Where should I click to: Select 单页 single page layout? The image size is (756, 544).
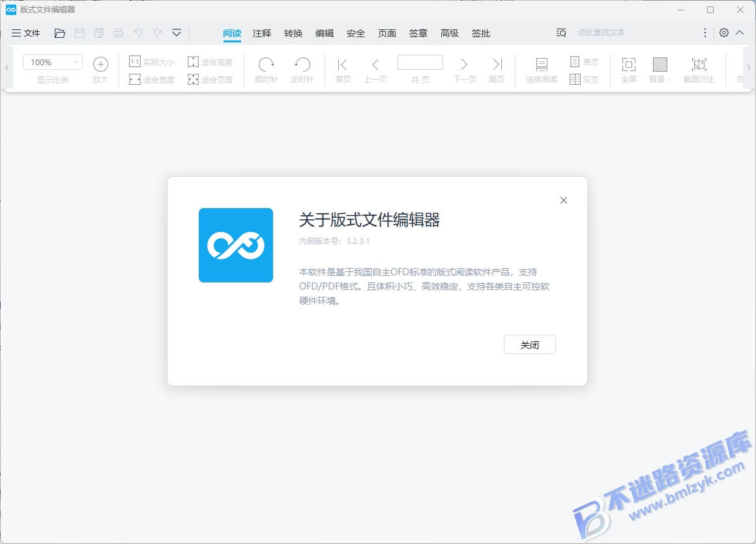point(584,62)
